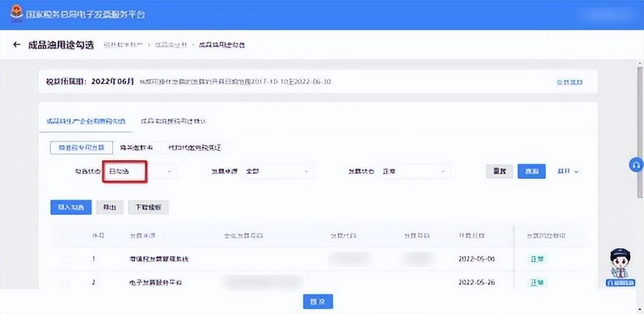Click the 正常 status tag in row 1
Image resolution: width=644 pixels, height=314 pixels.
[537, 259]
